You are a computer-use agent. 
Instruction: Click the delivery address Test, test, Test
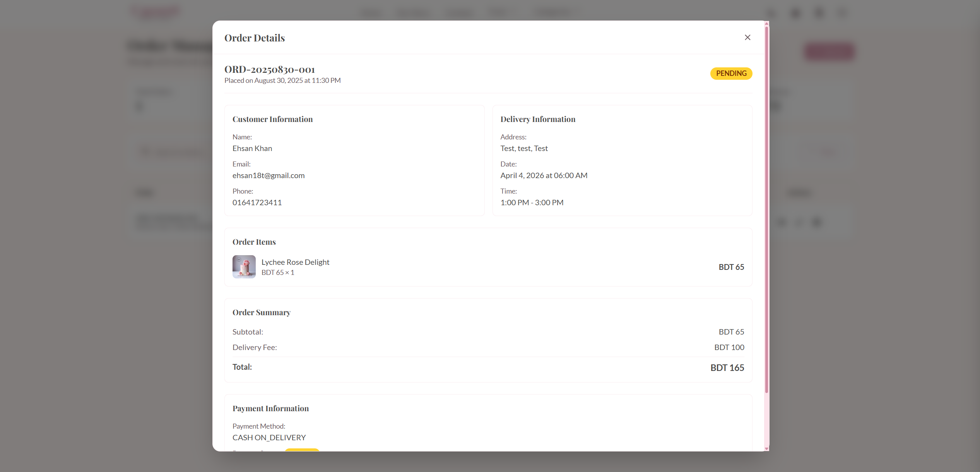coord(524,148)
